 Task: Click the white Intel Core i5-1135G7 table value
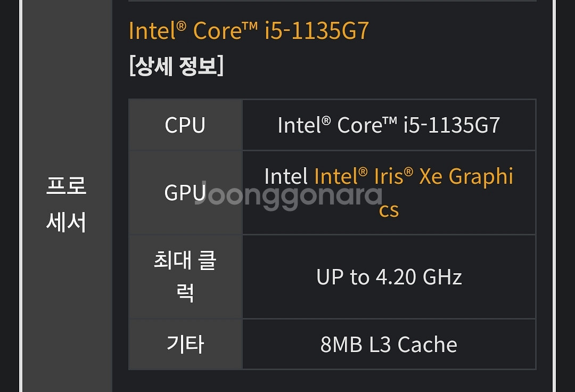pyautogui.click(x=389, y=125)
